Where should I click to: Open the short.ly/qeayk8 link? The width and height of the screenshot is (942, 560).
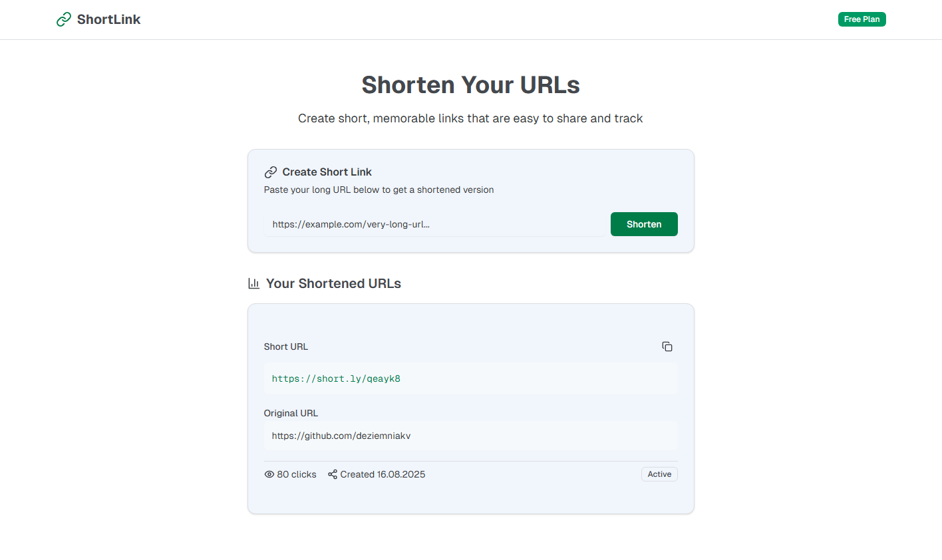tap(336, 378)
